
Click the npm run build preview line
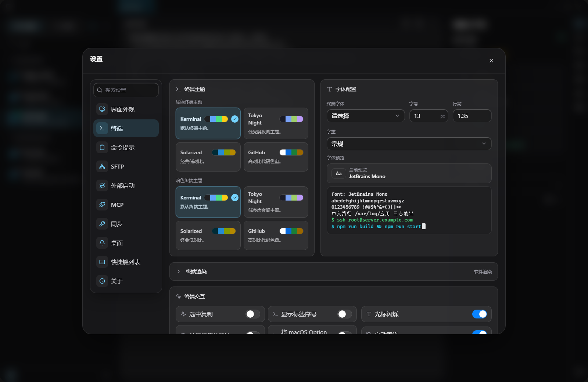(x=378, y=227)
